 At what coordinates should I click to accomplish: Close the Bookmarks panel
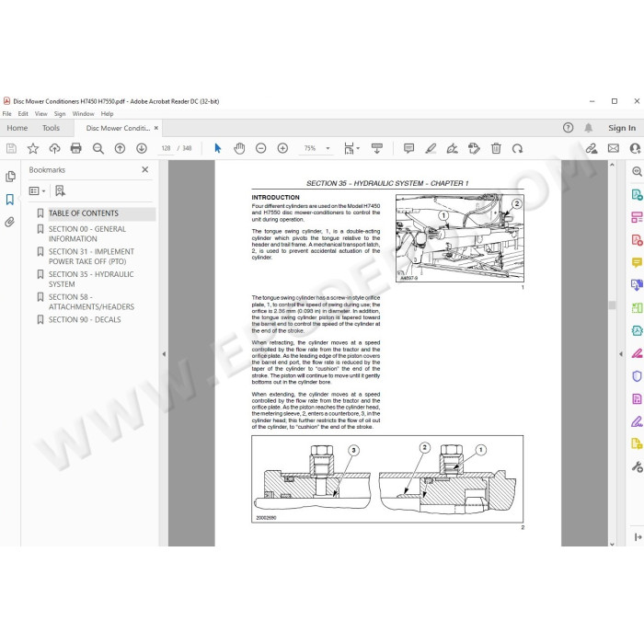[145, 169]
